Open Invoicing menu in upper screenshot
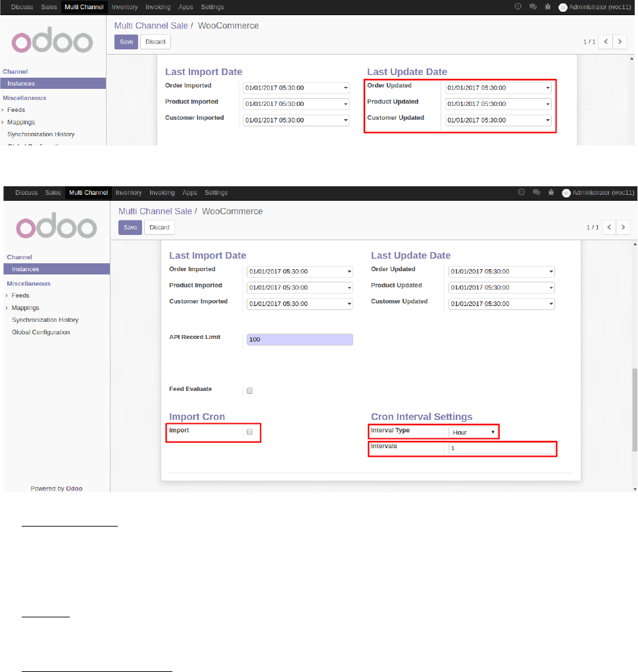This screenshot has width=638, height=672. (x=158, y=7)
